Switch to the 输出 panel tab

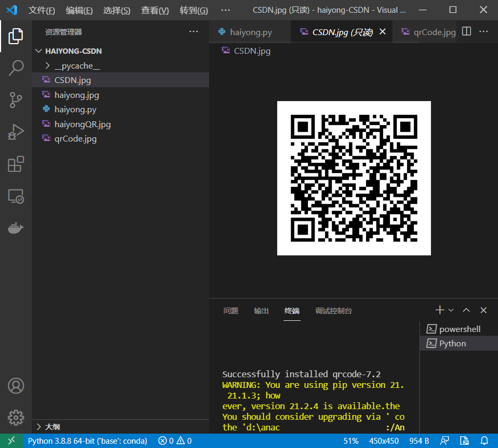tap(261, 311)
